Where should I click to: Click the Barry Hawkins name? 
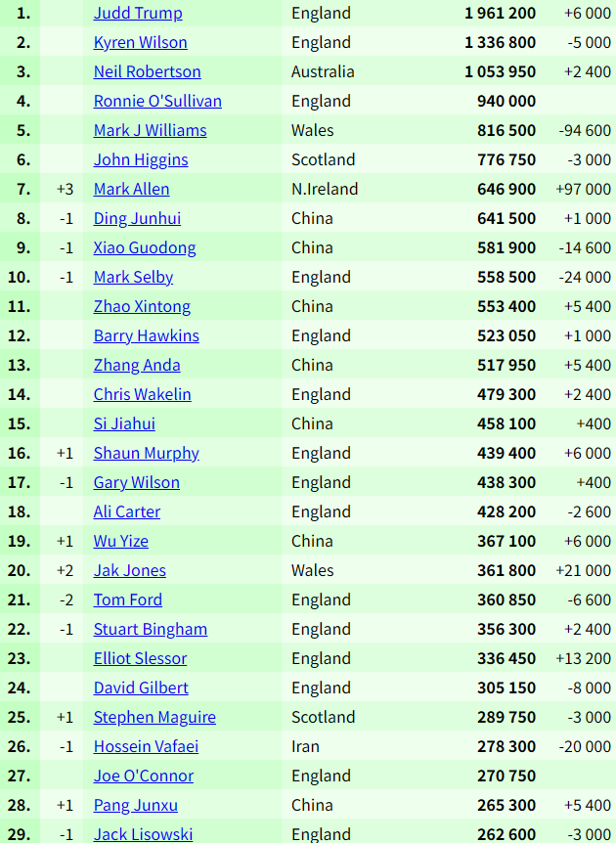146,336
